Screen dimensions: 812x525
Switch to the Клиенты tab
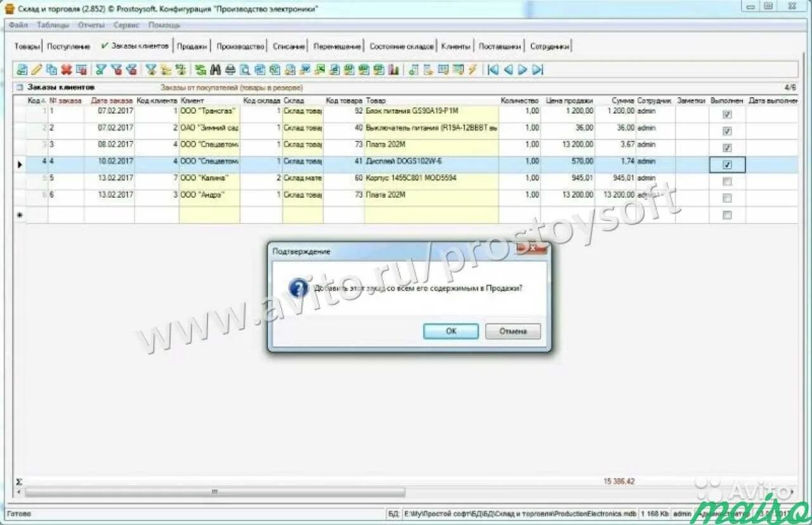[x=456, y=46]
